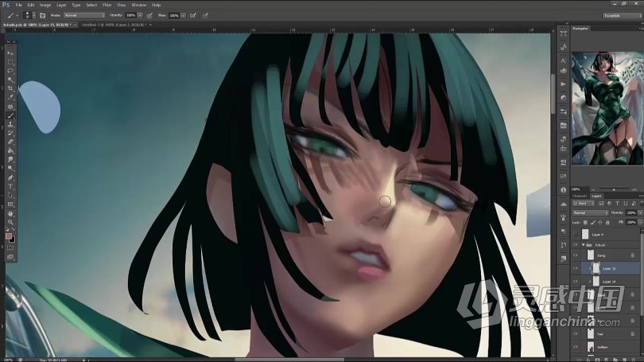
Task: Open the brush Opacity slider dropdown
Action: click(x=140, y=15)
